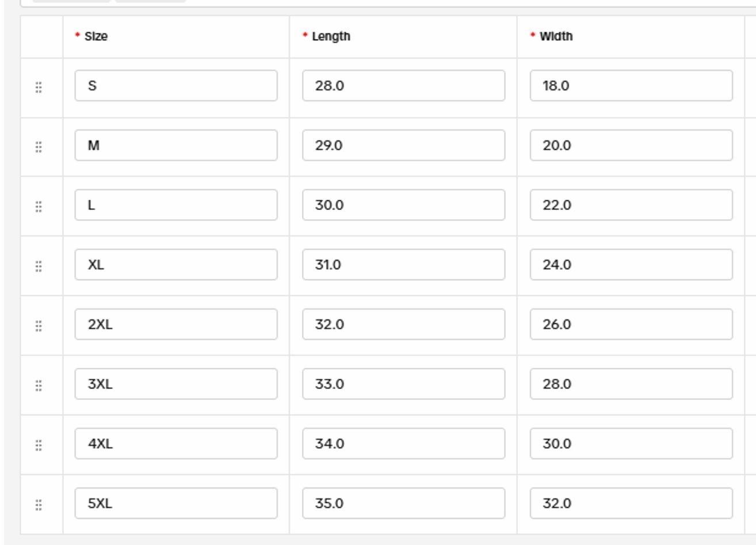The height and width of the screenshot is (545, 756).
Task: Click the drag handle for the L row
Action: 39,207
